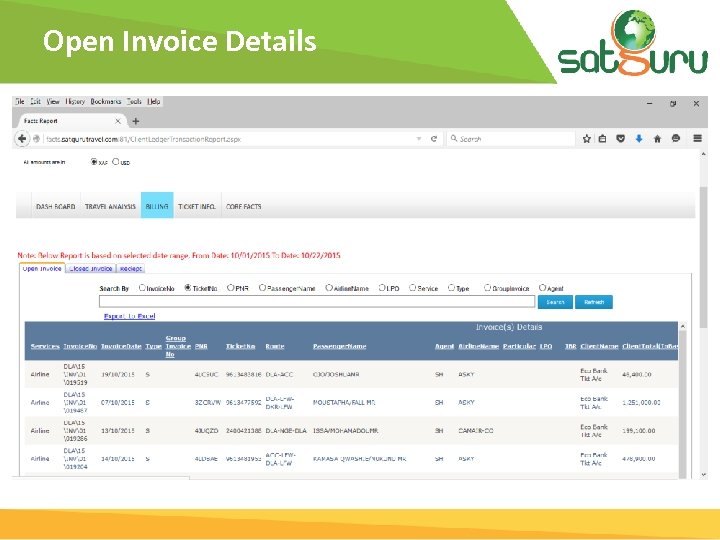The image size is (720, 540).
Task: Click the address bar URL field
Action: pos(230,139)
